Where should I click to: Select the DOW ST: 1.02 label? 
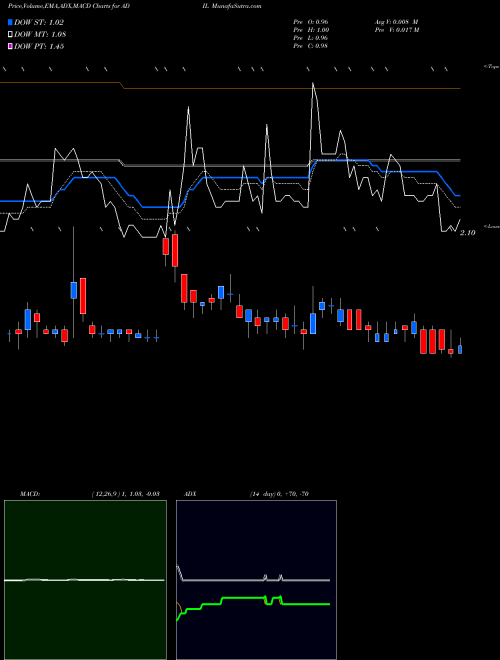coord(39,22)
